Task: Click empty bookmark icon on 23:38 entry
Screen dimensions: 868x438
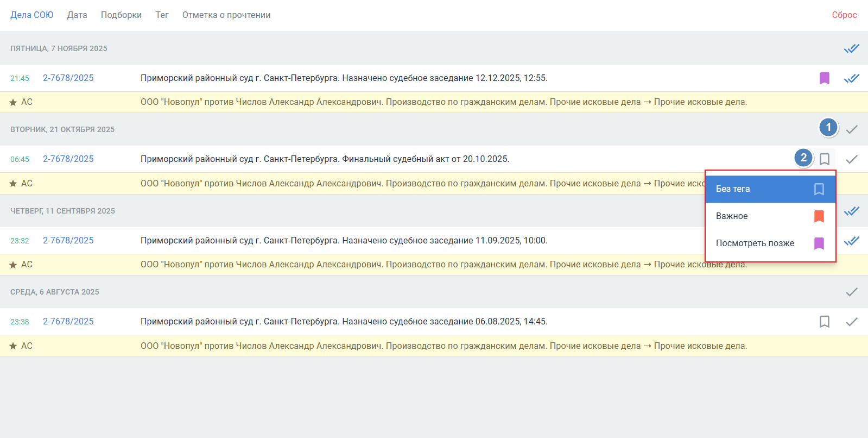Action: [x=824, y=322]
